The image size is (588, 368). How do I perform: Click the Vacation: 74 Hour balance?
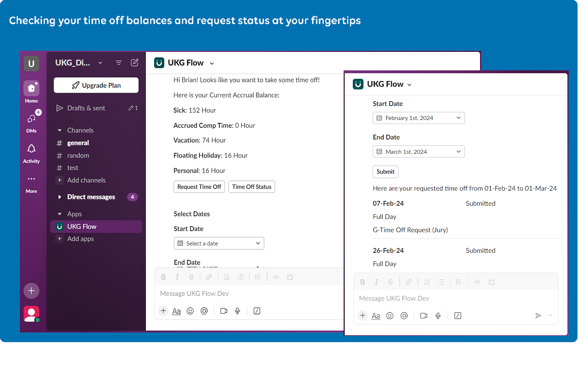point(200,140)
